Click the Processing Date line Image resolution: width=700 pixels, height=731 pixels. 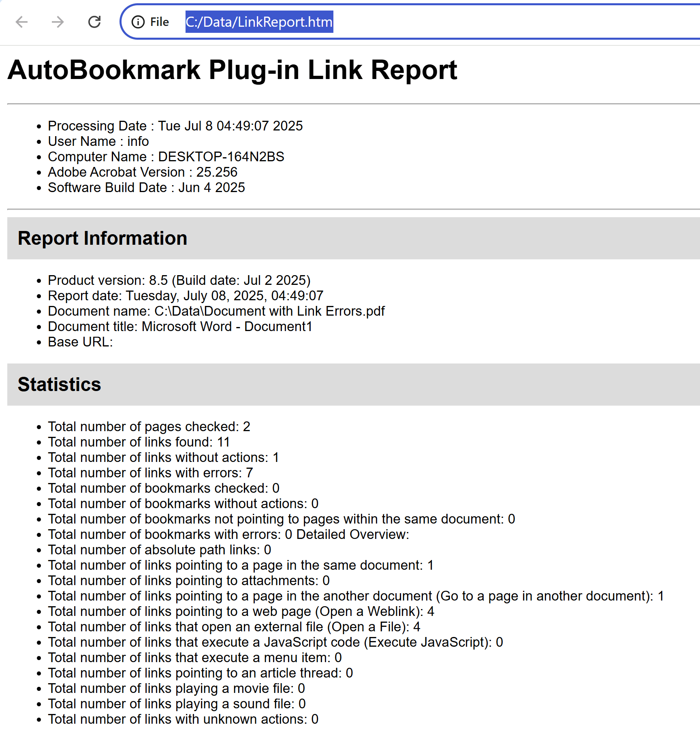click(x=175, y=126)
